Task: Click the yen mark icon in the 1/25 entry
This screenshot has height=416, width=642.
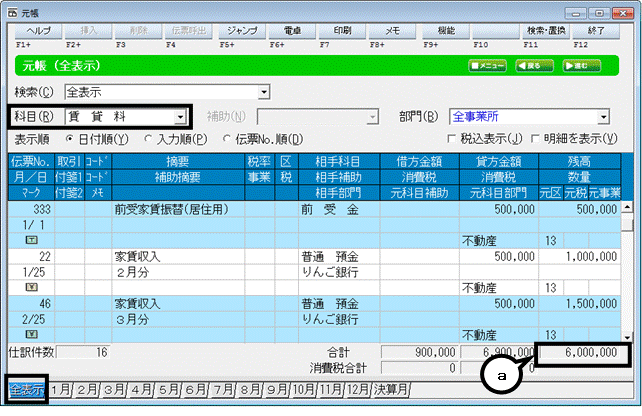Action: point(32,287)
